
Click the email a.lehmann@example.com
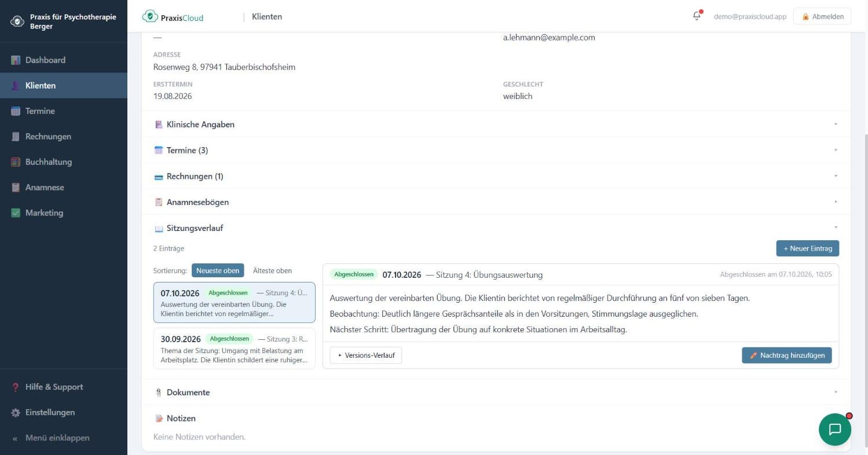point(549,38)
